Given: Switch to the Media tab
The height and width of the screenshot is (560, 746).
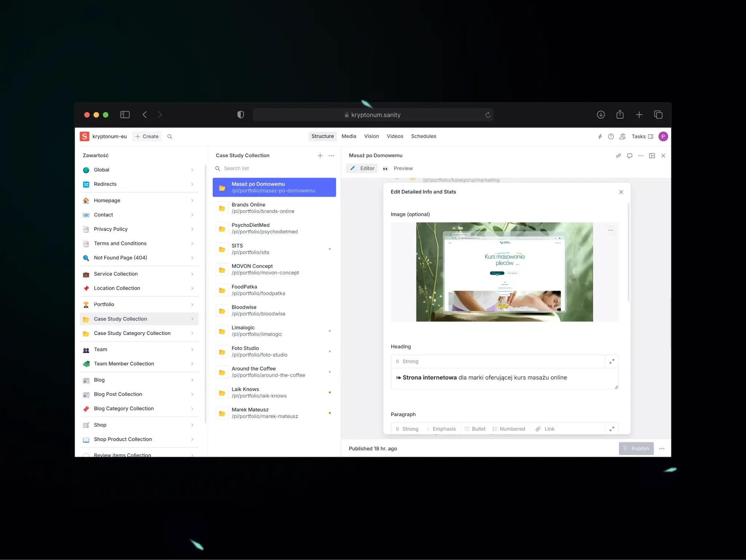Looking at the screenshot, I should (x=348, y=136).
